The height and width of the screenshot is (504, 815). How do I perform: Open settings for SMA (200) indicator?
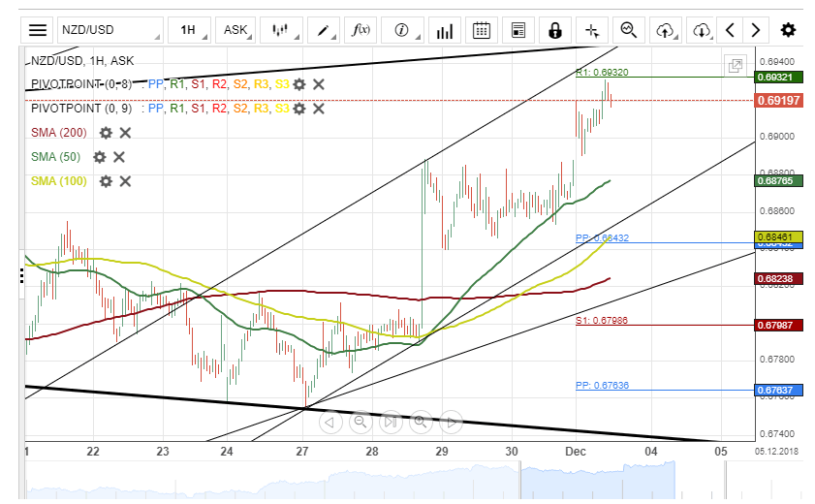point(106,133)
